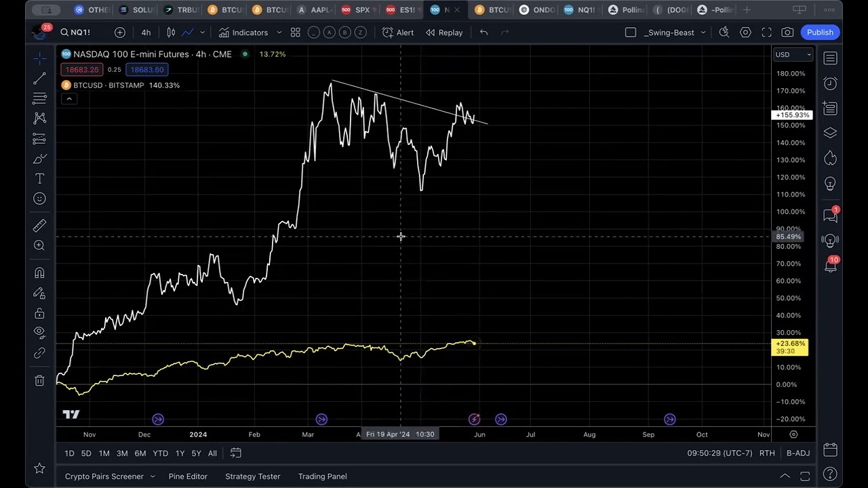Toggle hide all drawings eye icon
The height and width of the screenshot is (488, 868).
click(x=39, y=333)
